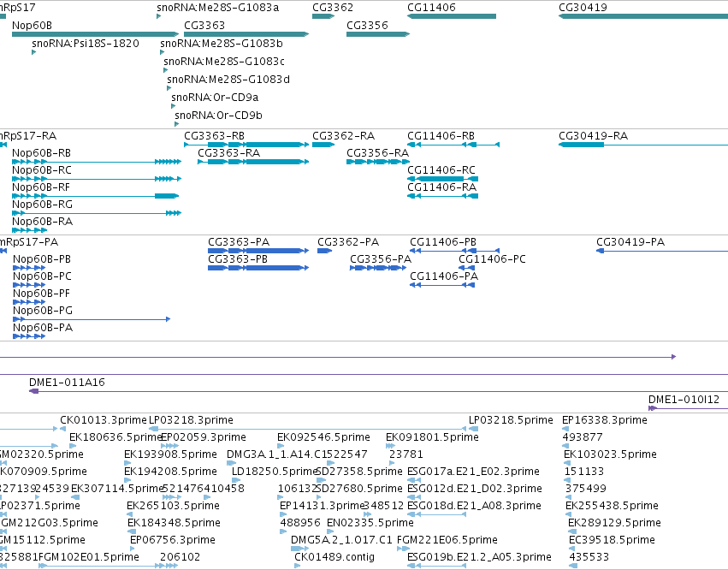Viewport: 728px width, 570px height.
Task: Select the CG3362 gene arrow
Action: coord(323,16)
